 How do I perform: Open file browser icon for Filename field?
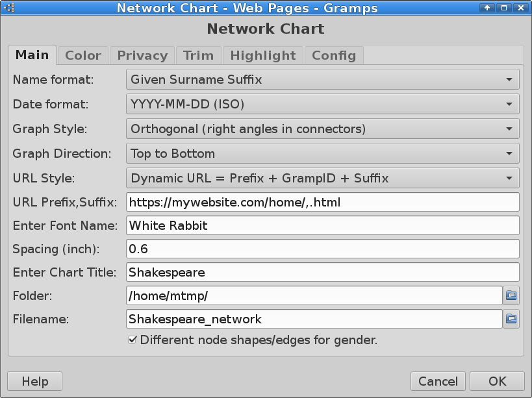click(x=511, y=319)
